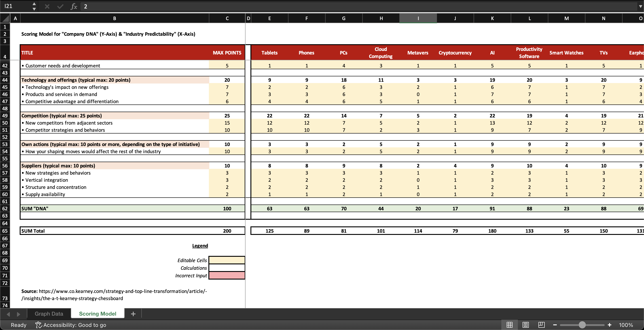Click the scoring model title in row 2
The width and height of the screenshot is (644, 330).
(108, 34)
